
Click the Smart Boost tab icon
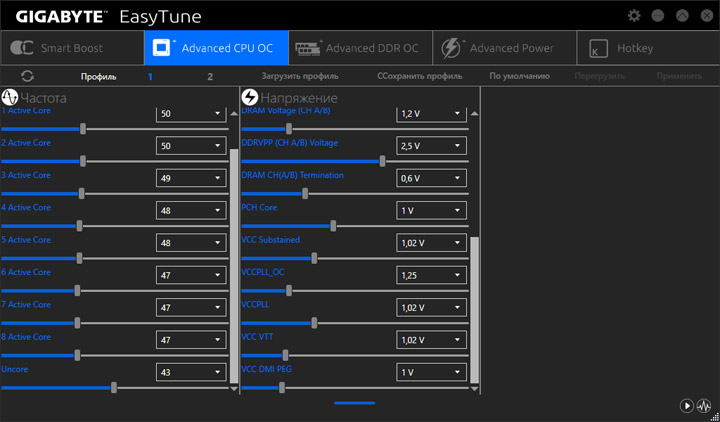tap(22, 48)
